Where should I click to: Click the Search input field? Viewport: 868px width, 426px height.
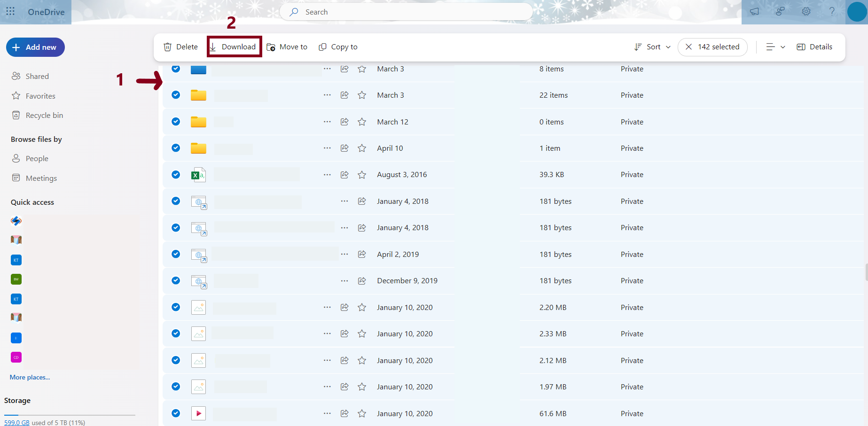pos(407,12)
